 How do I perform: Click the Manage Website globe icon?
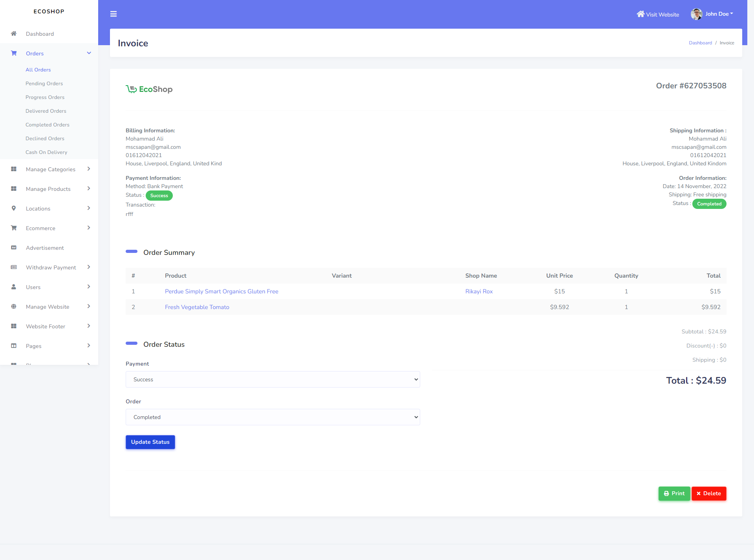pyautogui.click(x=14, y=306)
